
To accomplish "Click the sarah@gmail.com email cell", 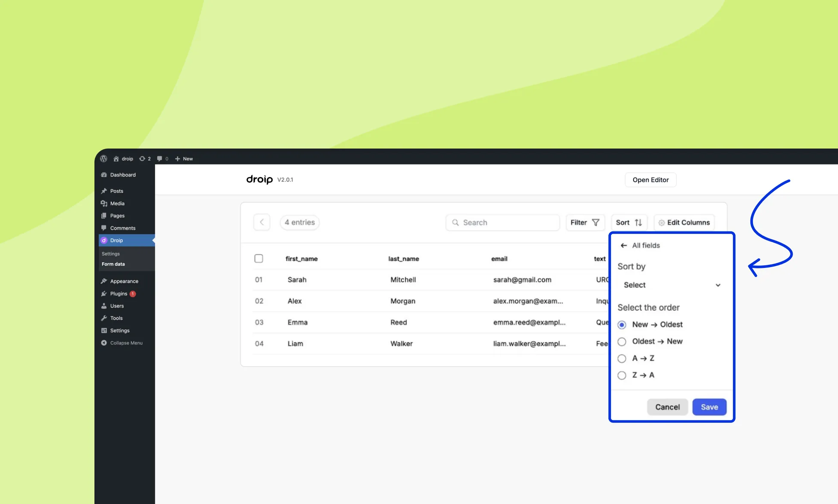I will (522, 280).
